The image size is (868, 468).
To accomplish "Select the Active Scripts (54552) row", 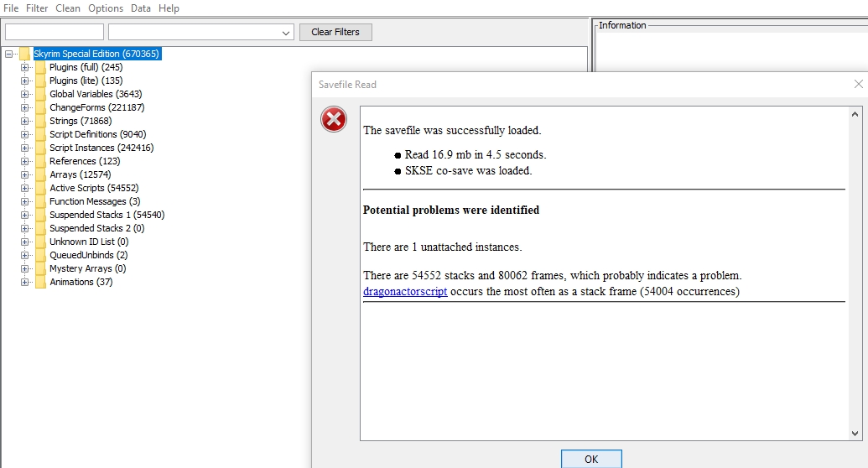I will (x=94, y=189).
